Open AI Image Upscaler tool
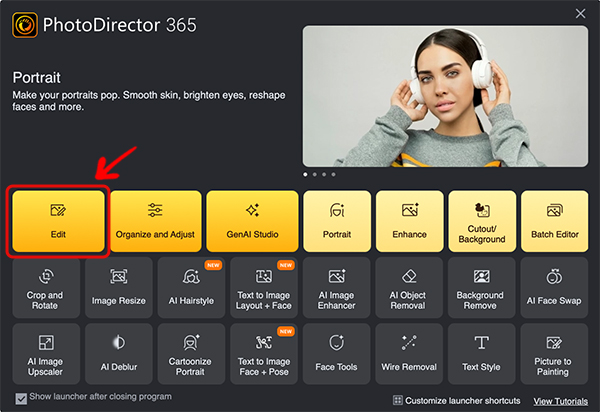This screenshot has width=600, height=412. click(46, 354)
